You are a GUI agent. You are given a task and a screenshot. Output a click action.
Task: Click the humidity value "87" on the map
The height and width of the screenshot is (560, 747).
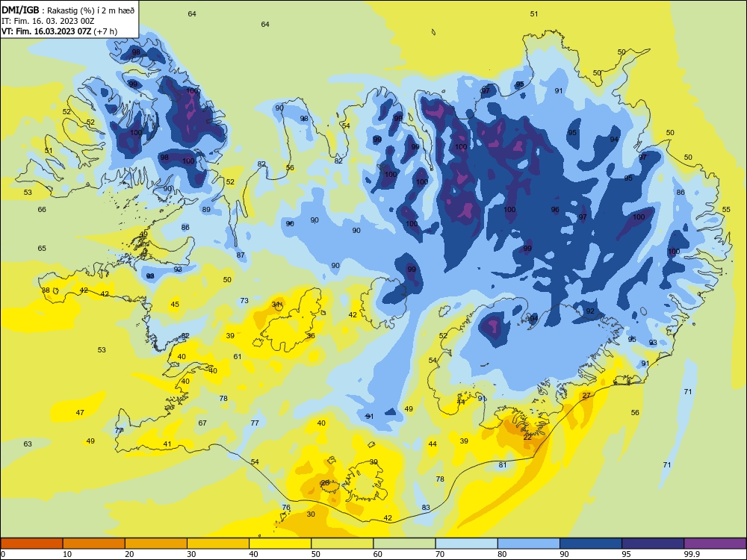pos(241,255)
